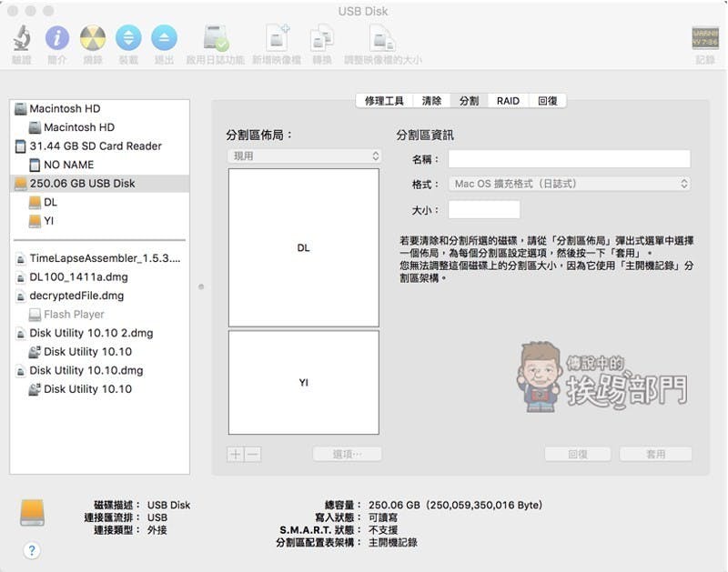Open the 格式 format dropdown
728x572 pixels.
coord(570,184)
